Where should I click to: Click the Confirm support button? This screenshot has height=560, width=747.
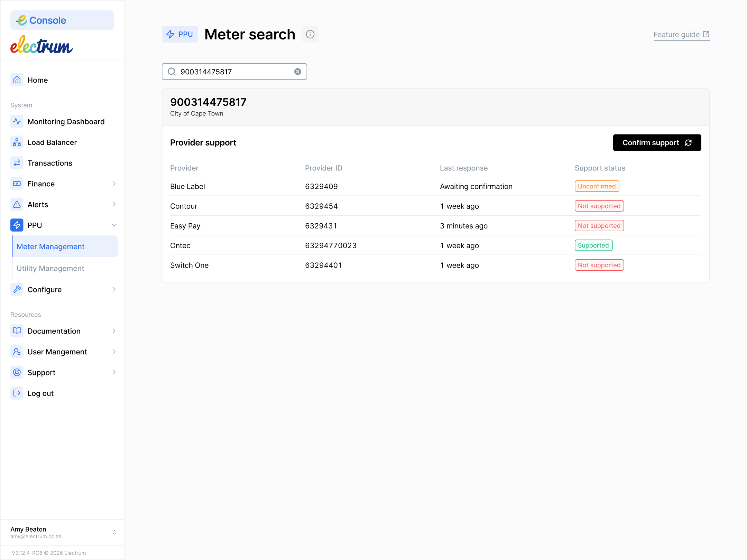[x=657, y=142]
